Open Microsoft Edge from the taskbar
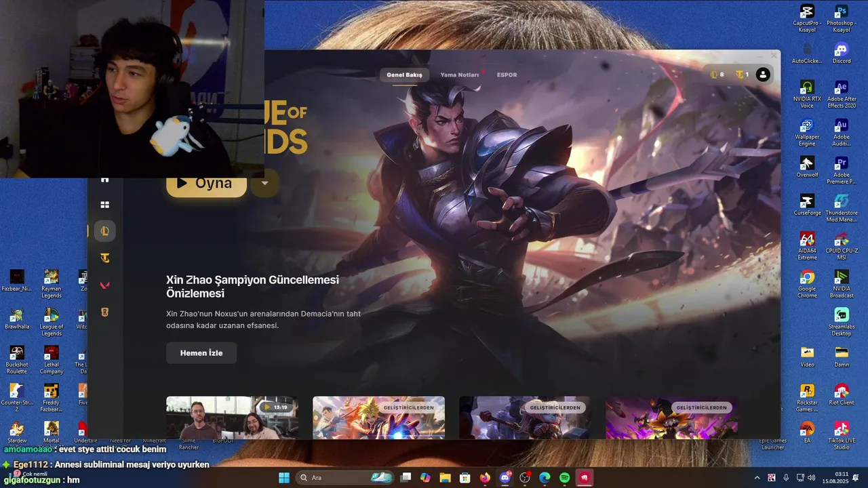868x488 pixels. click(x=545, y=478)
